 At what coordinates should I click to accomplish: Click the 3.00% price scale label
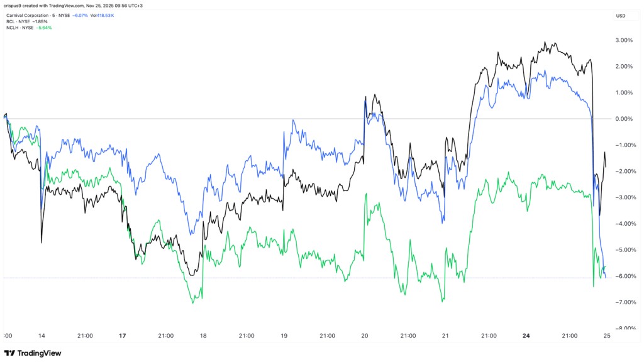pyautogui.click(x=624, y=40)
